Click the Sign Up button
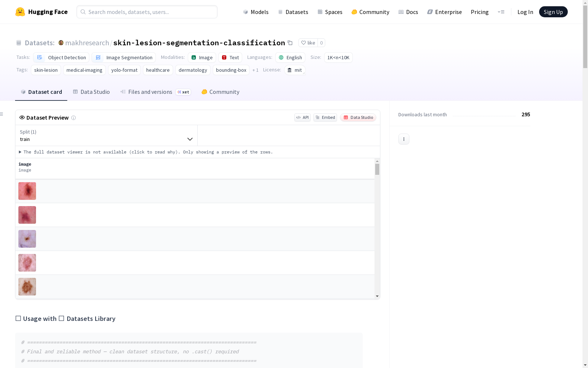 (x=553, y=12)
